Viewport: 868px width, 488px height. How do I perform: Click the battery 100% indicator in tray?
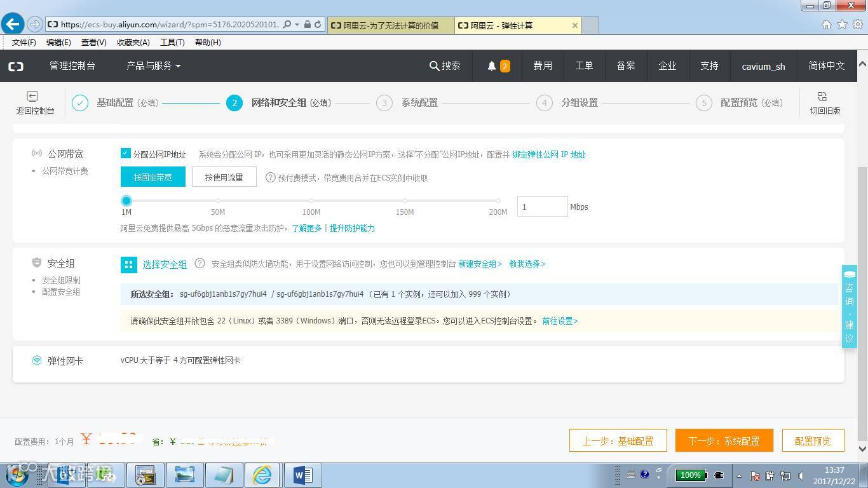[691, 475]
